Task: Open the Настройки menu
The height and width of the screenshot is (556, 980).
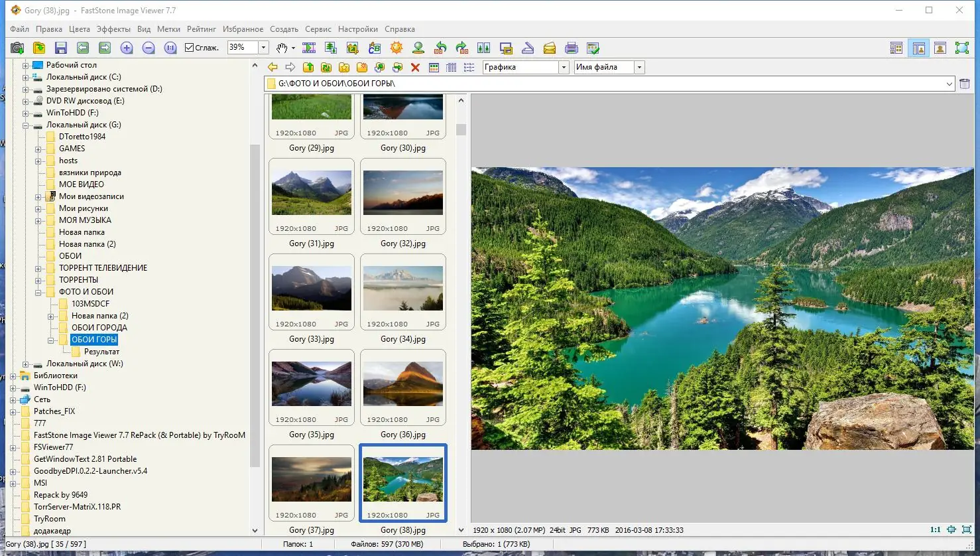Action: (358, 29)
